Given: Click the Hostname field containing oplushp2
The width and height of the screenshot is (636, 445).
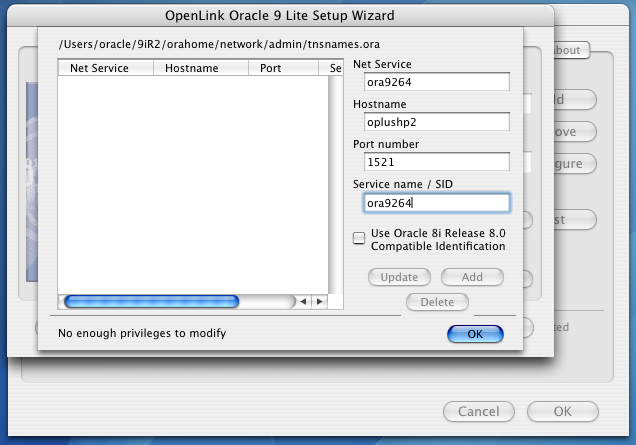Looking at the screenshot, I should (x=436, y=122).
